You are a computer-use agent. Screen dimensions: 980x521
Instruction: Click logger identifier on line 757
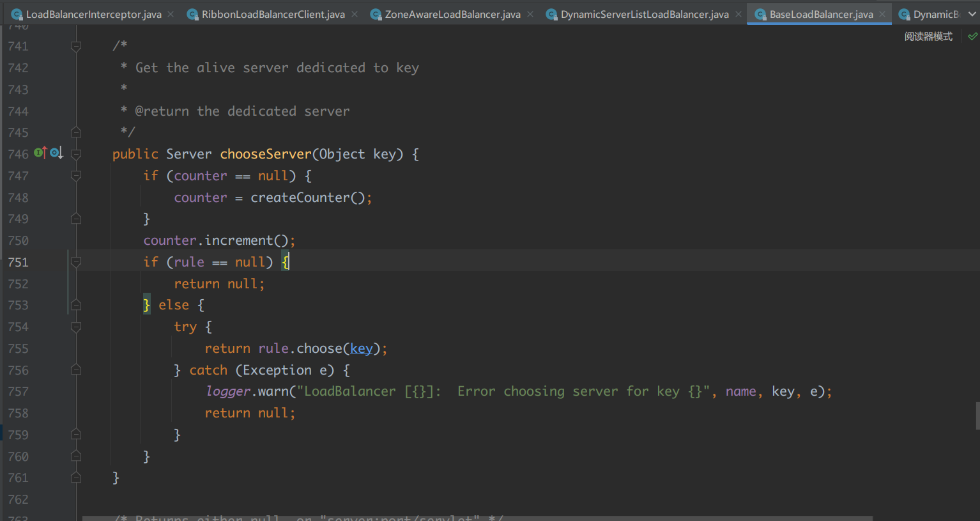click(228, 391)
